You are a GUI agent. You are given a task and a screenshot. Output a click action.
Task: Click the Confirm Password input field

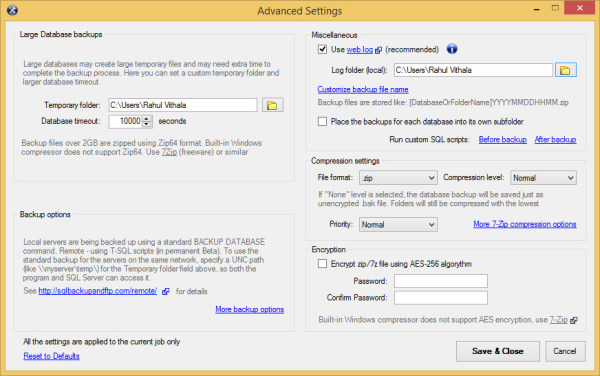441,298
